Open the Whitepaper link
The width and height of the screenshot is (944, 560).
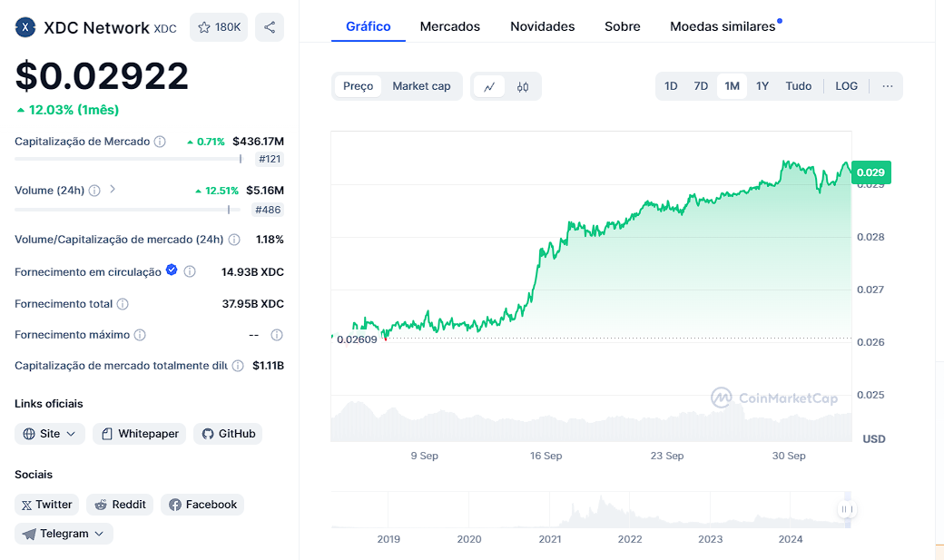(x=139, y=434)
